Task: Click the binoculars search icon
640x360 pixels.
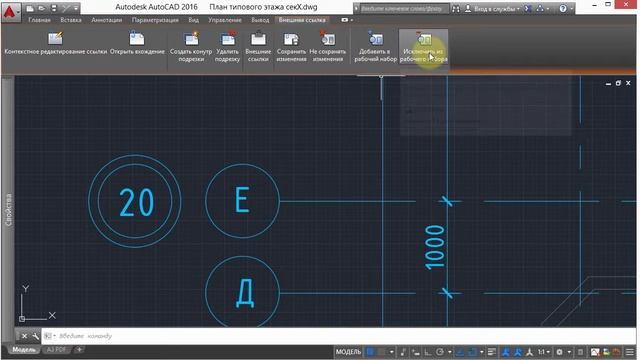Action: tap(456, 8)
